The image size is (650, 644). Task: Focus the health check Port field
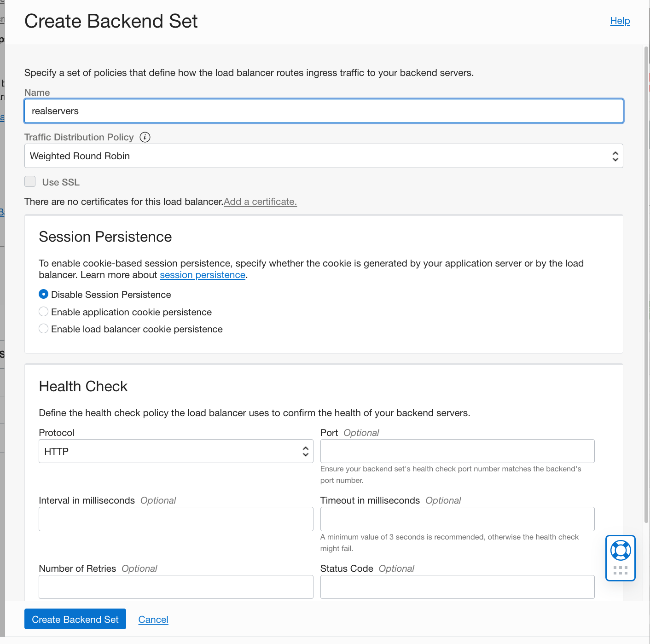(x=457, y=452)
